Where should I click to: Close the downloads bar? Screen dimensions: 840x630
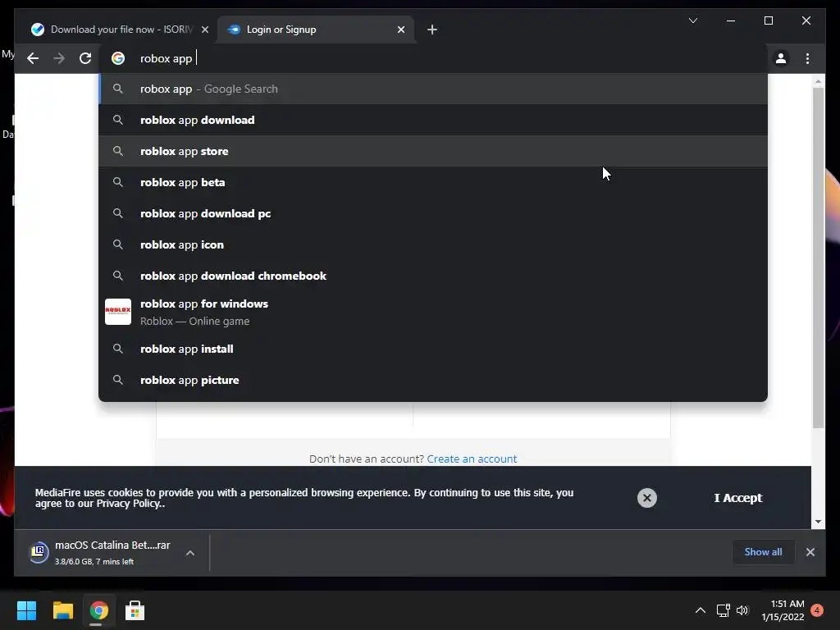(810, 552)
